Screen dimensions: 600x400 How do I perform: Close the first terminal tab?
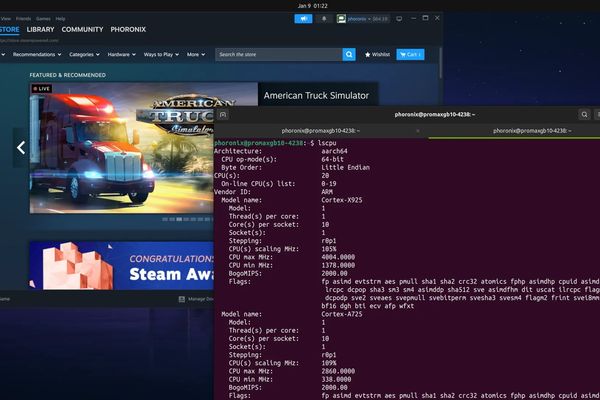(418, 131)
